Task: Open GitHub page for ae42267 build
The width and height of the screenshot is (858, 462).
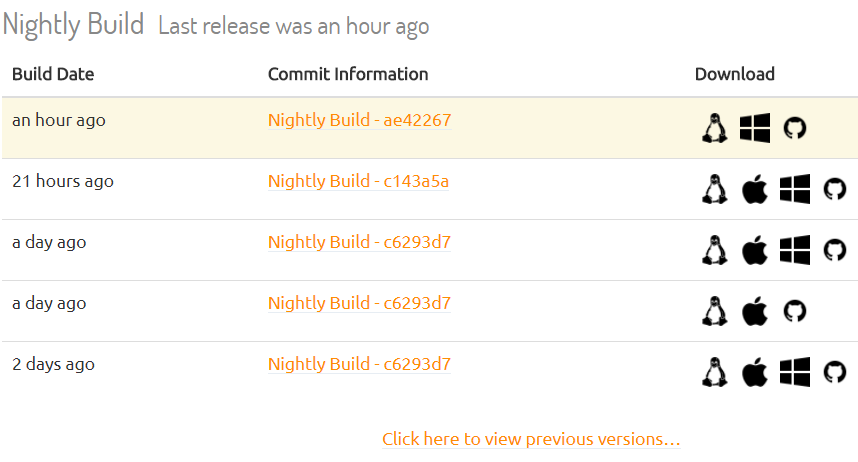Action: pos(795,128)
